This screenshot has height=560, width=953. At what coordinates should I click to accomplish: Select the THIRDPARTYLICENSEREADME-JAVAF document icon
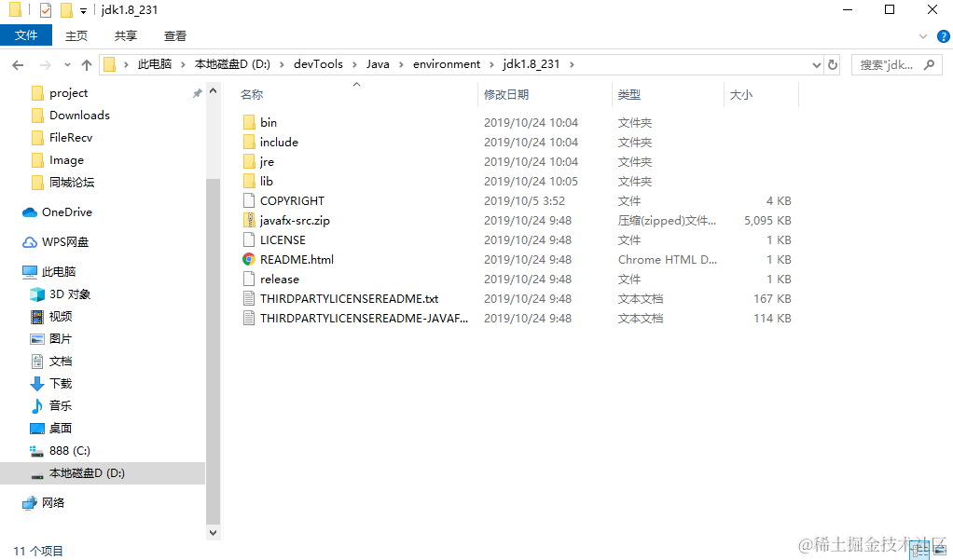tap(249, 318)
